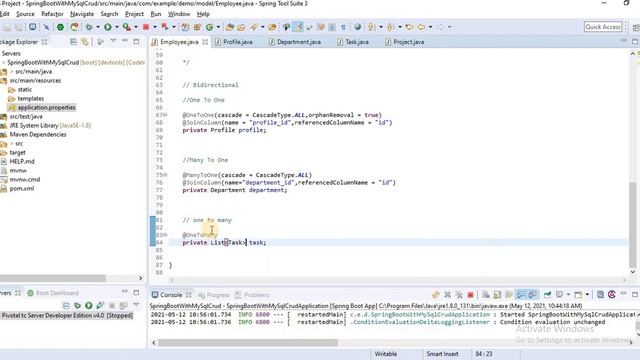This screenshot has height=360, width=640.
Task: Click the Boot Dashboard green toolbar icon
Action: (x=60, y=27)
